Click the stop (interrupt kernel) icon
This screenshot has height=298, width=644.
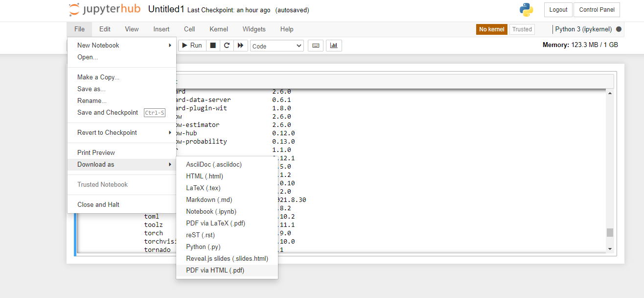(213, 46)
